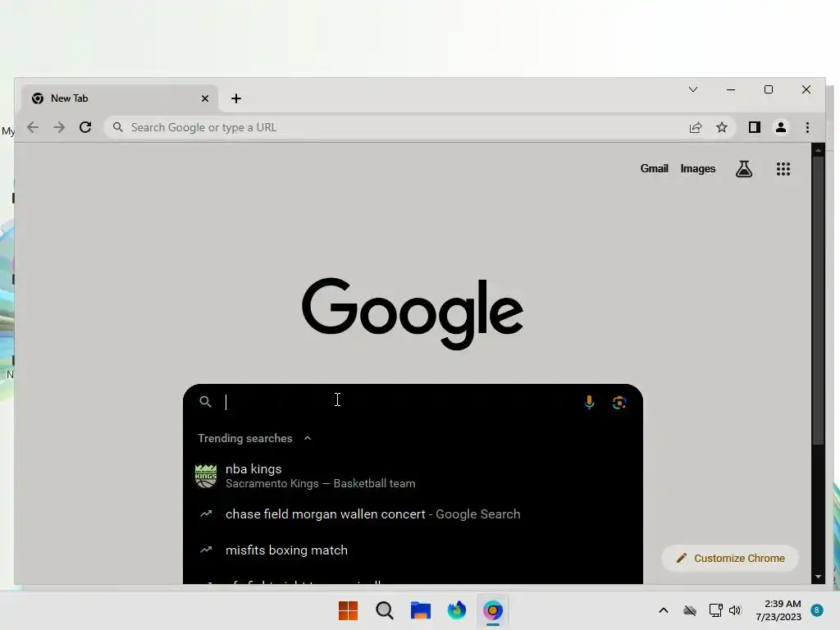Screen dimensions: 840x630
Task: Open a new tab with plus button
Action: tap(236, 98)
